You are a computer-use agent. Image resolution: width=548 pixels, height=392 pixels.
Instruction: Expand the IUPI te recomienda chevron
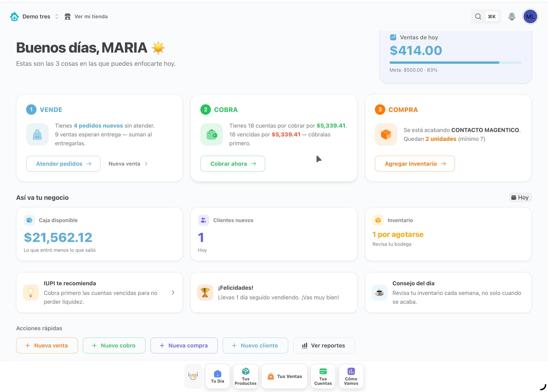[x=173, y=292]
